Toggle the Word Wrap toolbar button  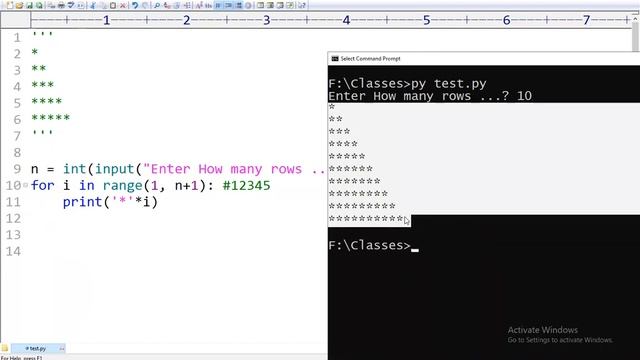(x=218, y=5)
